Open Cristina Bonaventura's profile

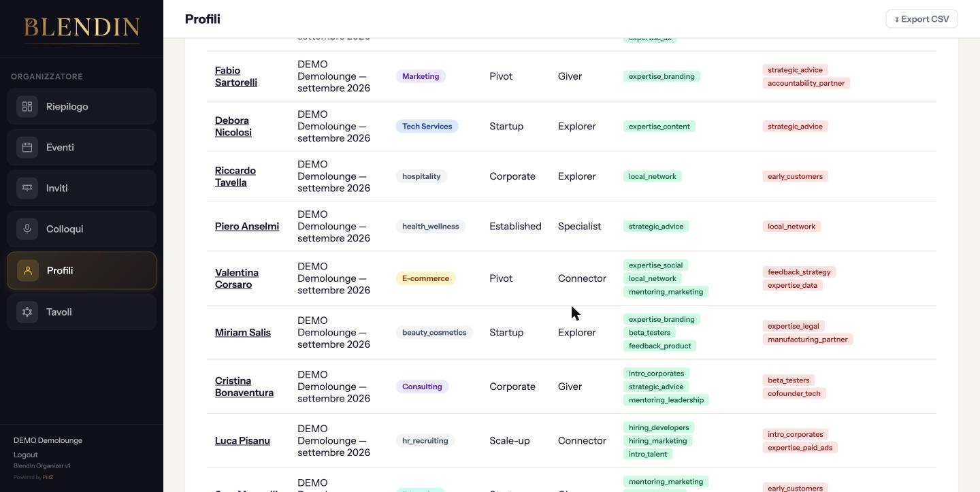pos(244,387)
